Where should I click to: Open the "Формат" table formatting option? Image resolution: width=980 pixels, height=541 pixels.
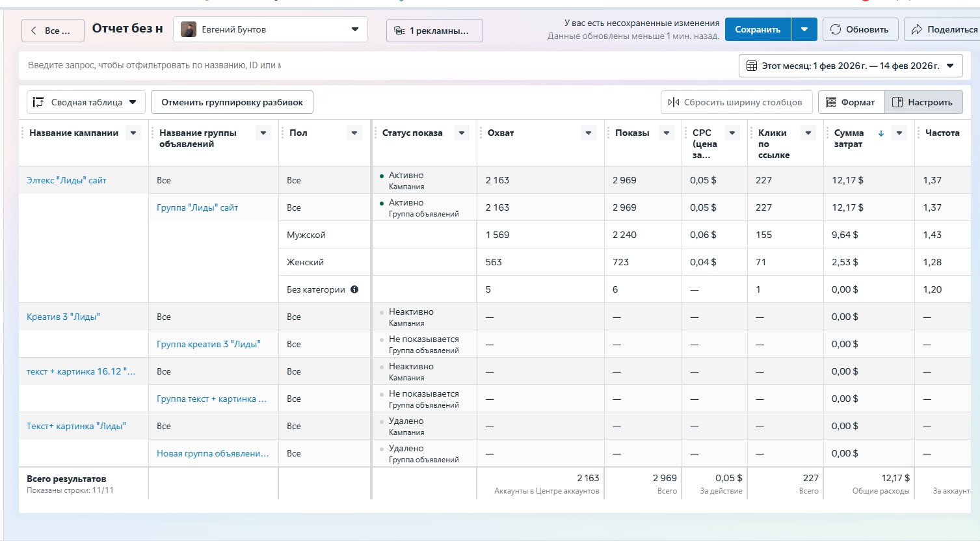coord(851,102)
